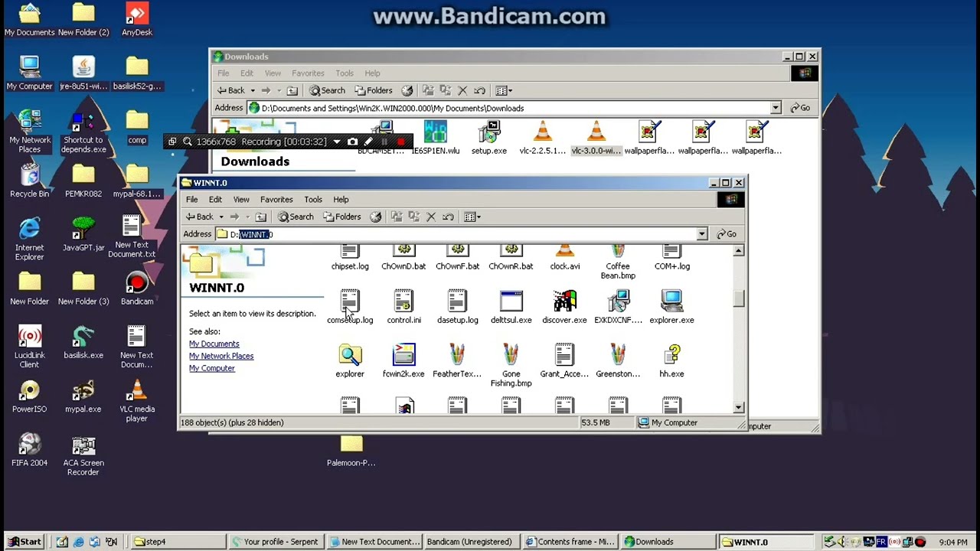Screen dimensions: 980x551
Task: Open the Favorites menu in WINNT.0
Action: point(276,200)
